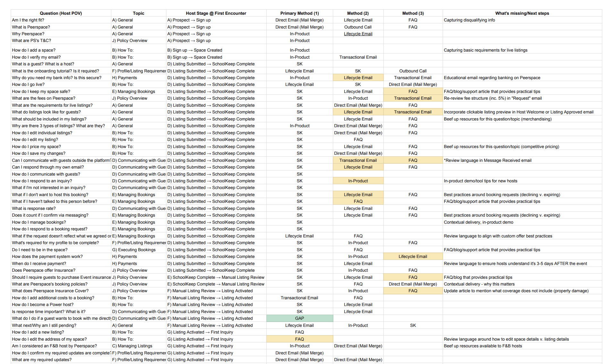Image resolution: width=613 pixels, height=364 pixels.
Task: Click highlighted 'FAQ' in keep my space safe row
Action: [x=413, y=92]
